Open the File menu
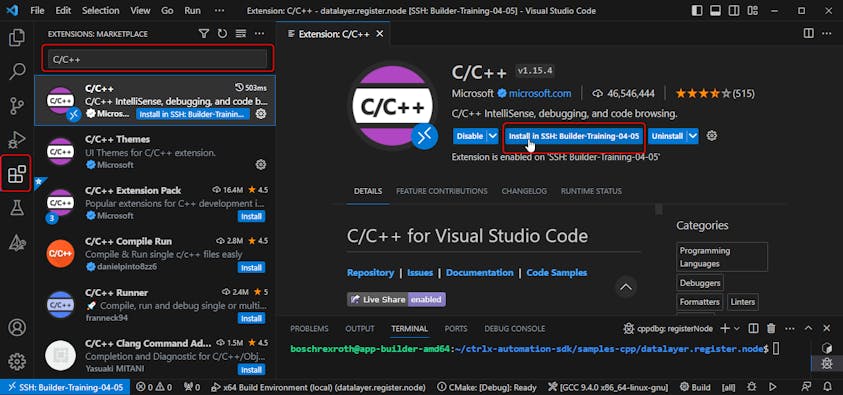843x395 pixels. [38, 10]
